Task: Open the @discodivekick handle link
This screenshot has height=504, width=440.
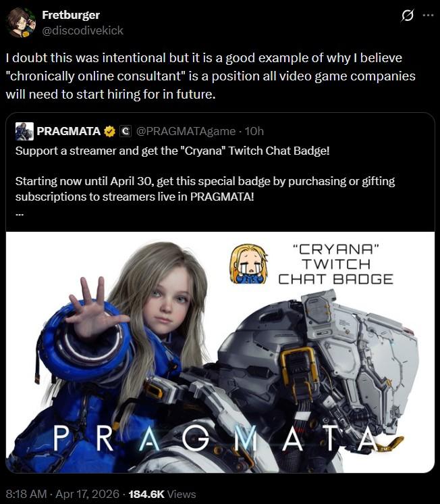Action: click(82, 30)
